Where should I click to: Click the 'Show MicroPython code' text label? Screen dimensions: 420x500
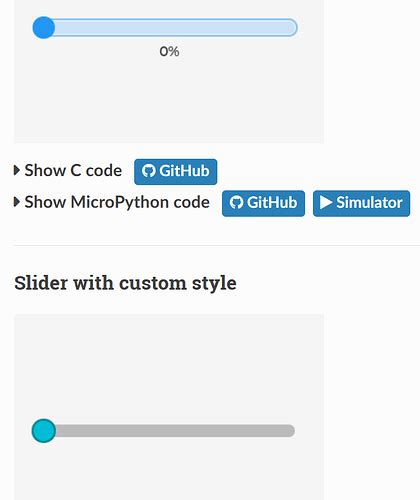(117, 202)
